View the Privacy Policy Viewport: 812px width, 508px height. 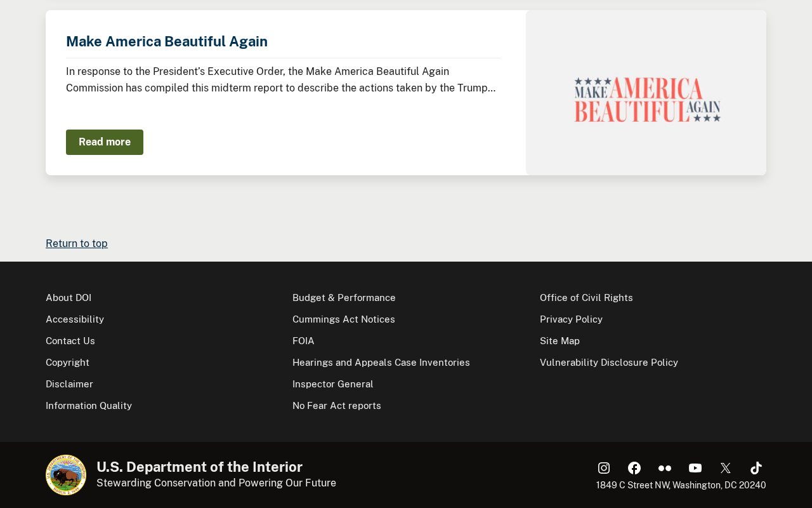pyautogui.click(x=571, y=319)
